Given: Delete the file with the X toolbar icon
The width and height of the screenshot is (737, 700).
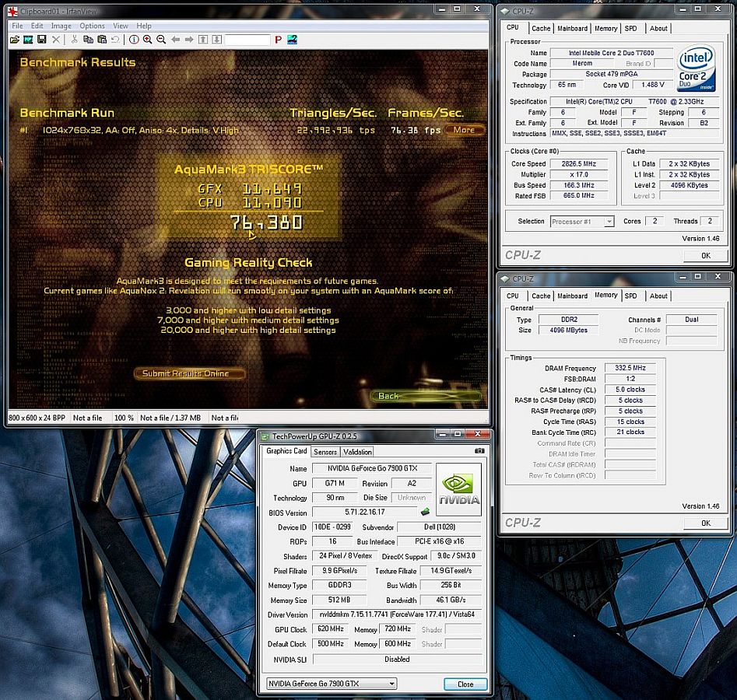Looking at the screenshot, I should pos(56,40).
